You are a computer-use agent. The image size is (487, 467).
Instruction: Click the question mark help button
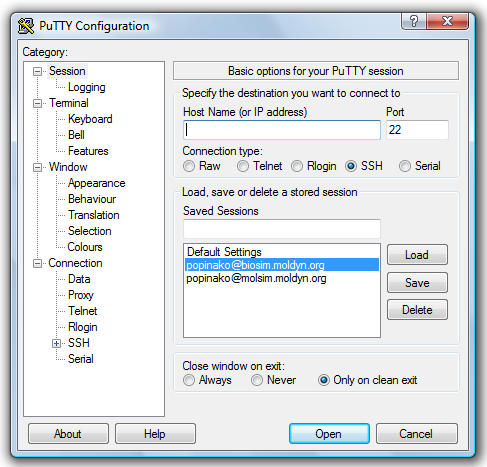coord(414,21)
